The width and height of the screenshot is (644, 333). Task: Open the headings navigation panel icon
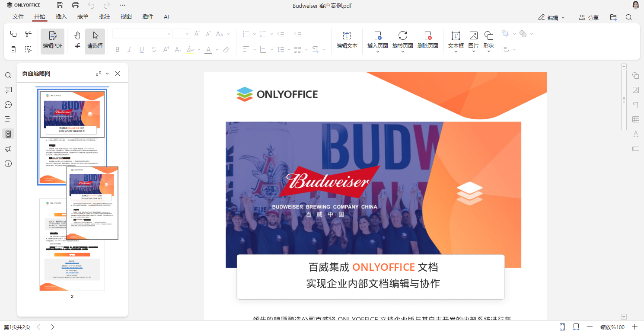8,119
